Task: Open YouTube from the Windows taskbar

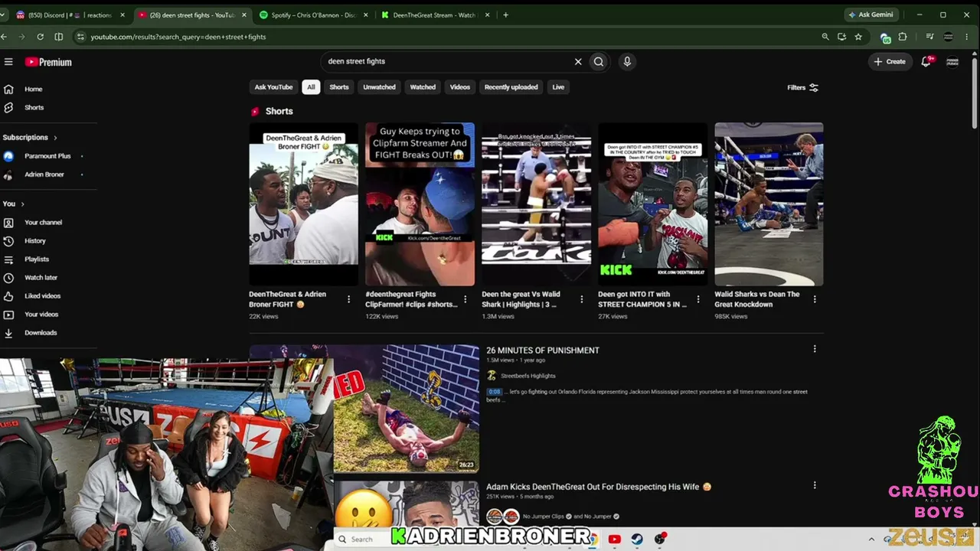Action: point(614,540)
